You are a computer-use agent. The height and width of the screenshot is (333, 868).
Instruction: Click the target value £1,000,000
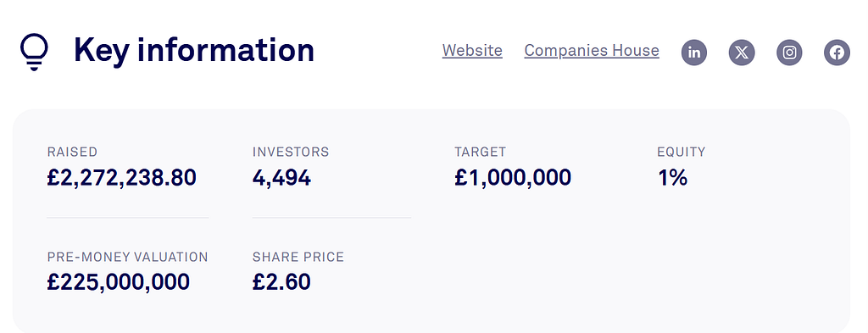513,178
